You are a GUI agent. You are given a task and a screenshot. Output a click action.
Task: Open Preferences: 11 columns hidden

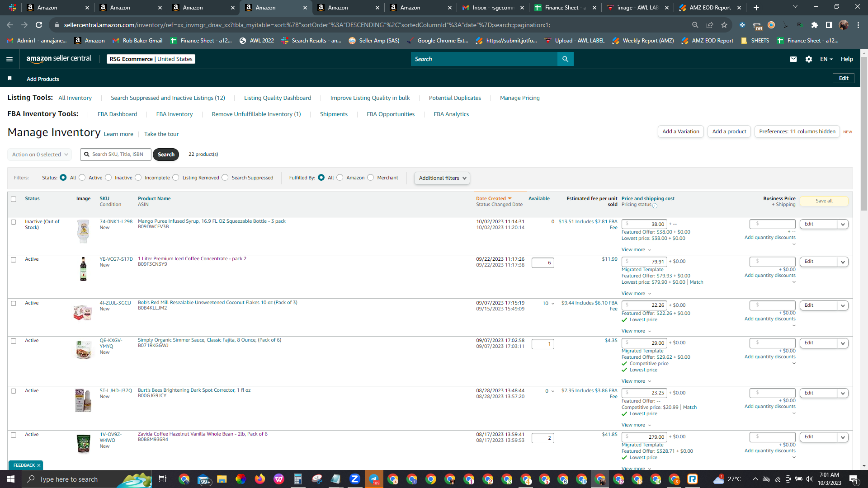[797, 131]
